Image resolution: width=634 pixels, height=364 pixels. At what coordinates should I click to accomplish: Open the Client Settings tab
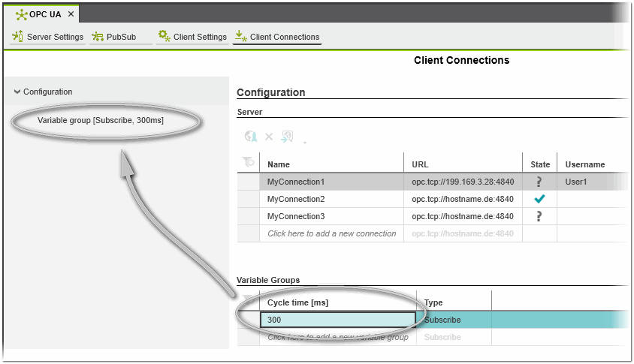coord(192,37)
